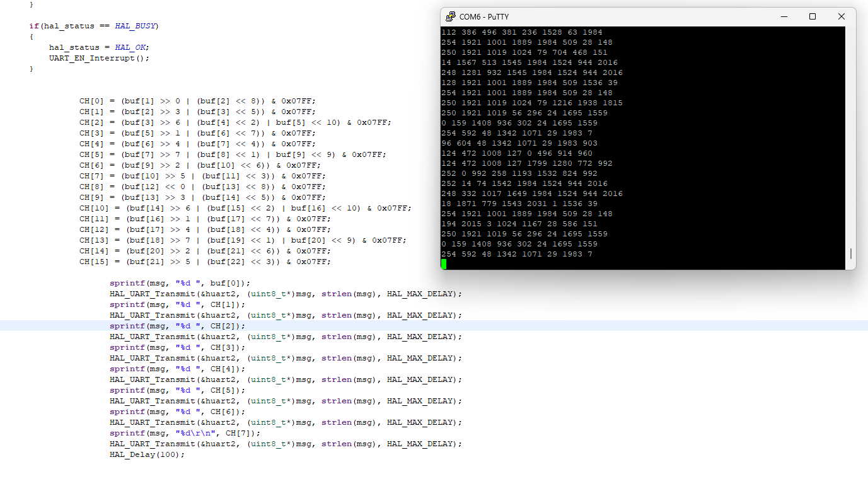Screen dimensions: 868x479
Task: Close the COM6 PuTTY terminal
Action: coord(841,16)
